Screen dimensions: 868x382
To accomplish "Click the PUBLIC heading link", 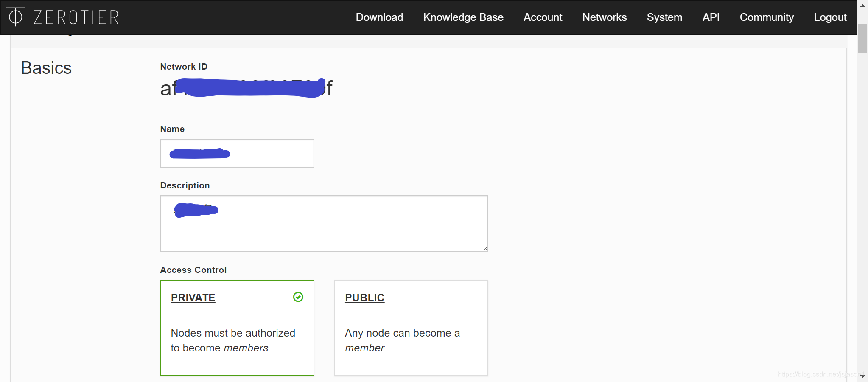I will tap(364, 298).
